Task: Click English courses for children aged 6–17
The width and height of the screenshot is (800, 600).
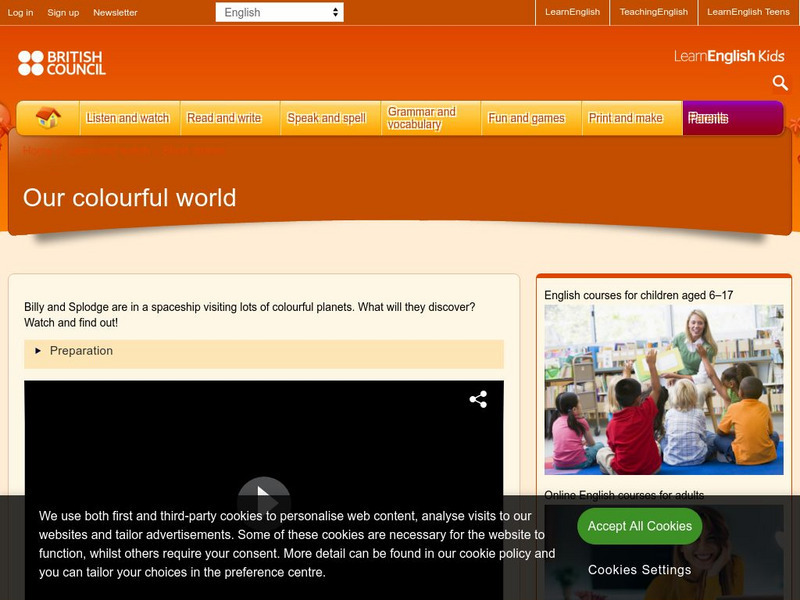Action: [639, 295]
